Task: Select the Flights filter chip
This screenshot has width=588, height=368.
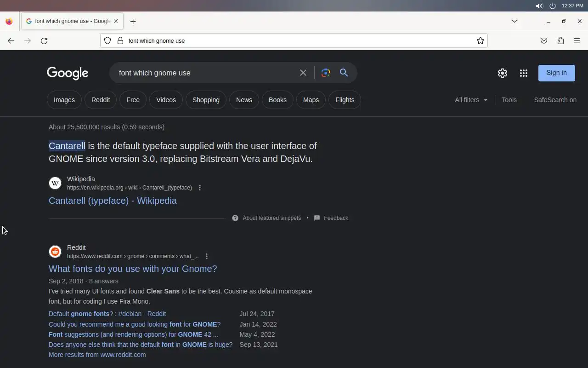Action: point(345,100)
